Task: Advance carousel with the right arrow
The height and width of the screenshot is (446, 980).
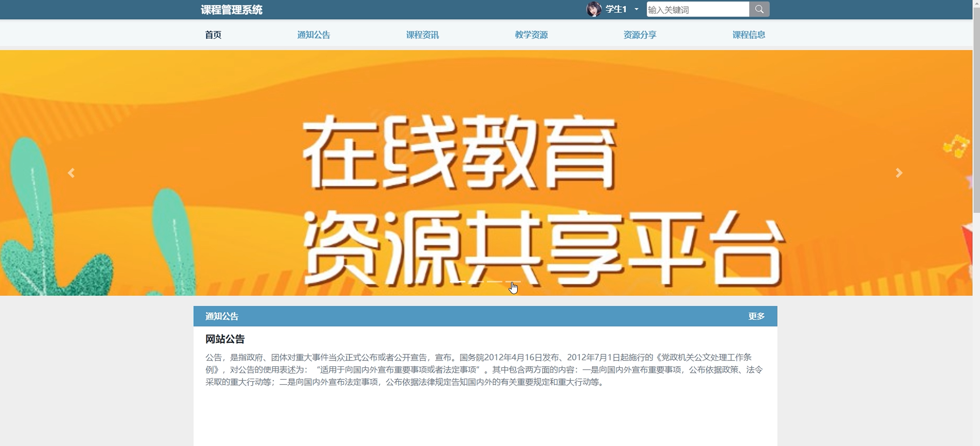Action: [899, 174]
